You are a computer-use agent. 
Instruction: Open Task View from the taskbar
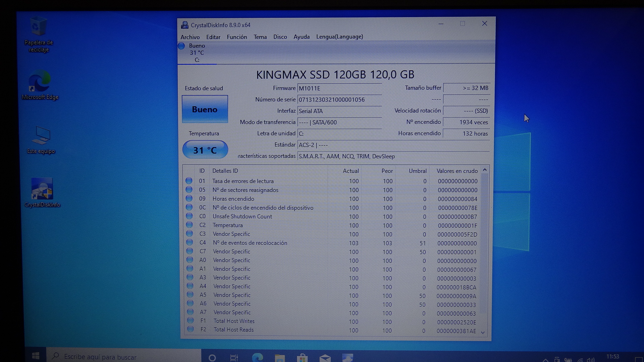pos(234,358)
